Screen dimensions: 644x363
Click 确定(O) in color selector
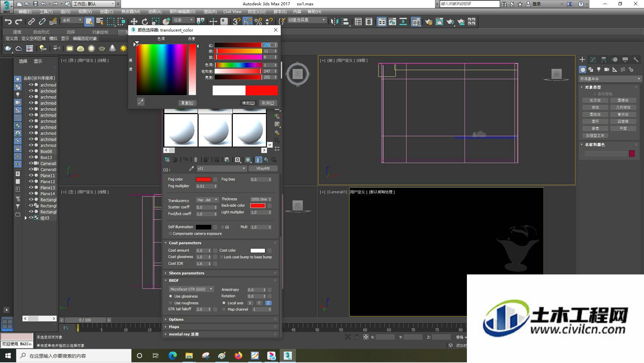tap(249, 103)
